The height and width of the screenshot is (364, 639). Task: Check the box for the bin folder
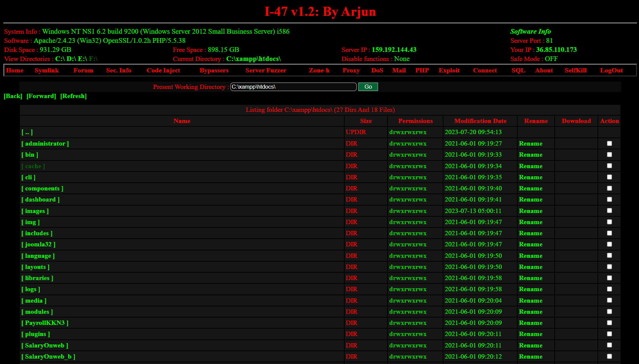pos(609,154)
